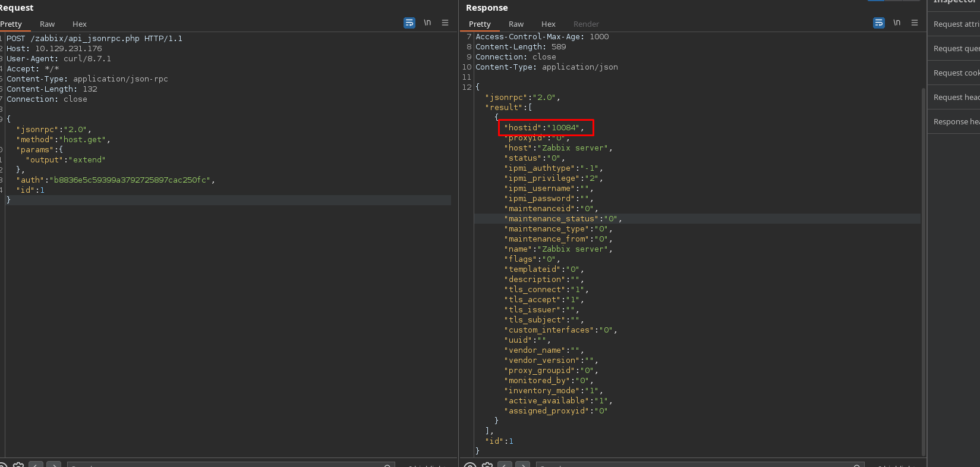Screen dimensions: 980x467
Task: Click the "output":"extend" parameter line
Action: [65, 159]
